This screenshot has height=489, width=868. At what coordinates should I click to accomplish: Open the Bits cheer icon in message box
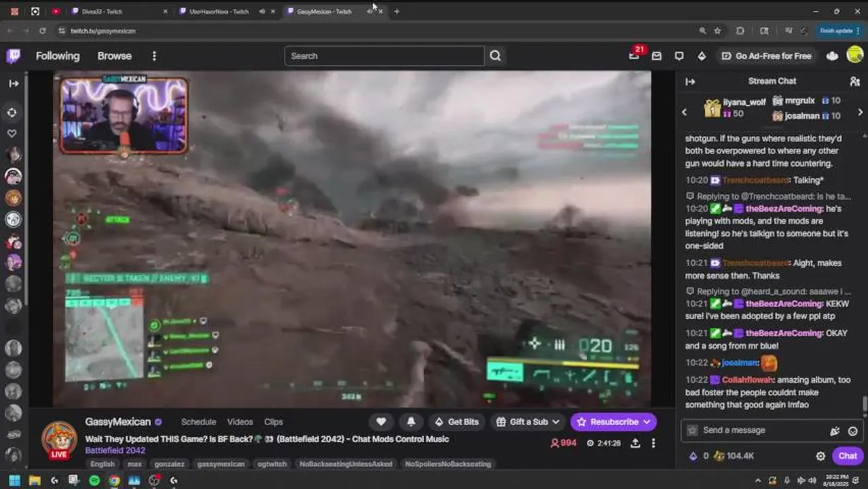(x=835, y=431)
